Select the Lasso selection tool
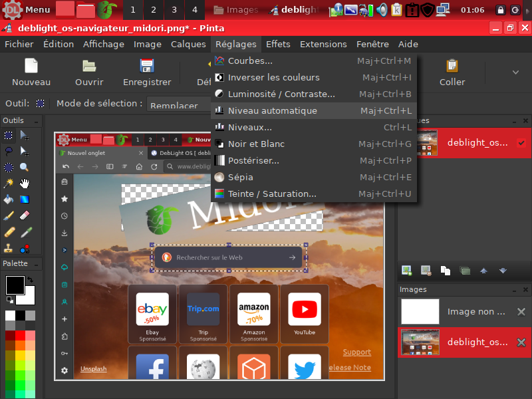This screenshot has width=532, height=399. (x=9, y=151)
